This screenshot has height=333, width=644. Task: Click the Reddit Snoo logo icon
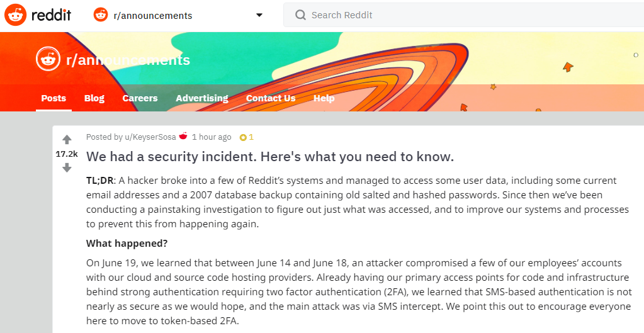pos(15,15)
